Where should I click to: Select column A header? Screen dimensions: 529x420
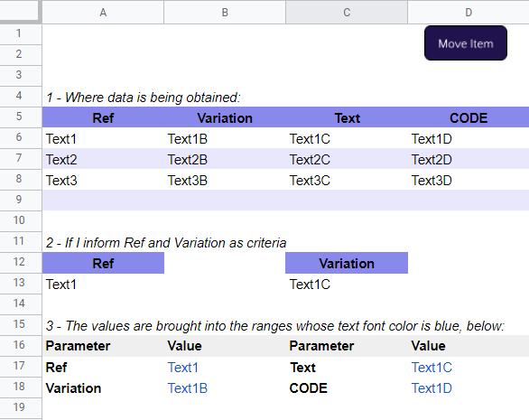[103, 13]
